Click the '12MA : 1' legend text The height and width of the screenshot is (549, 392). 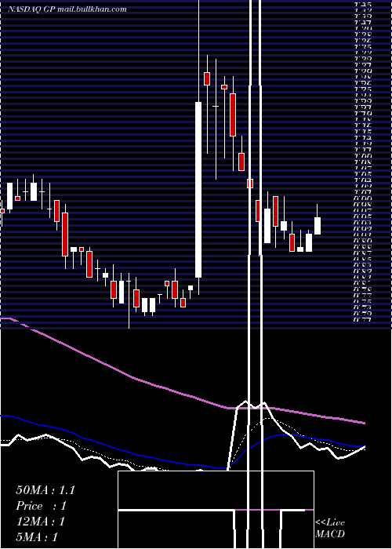(41, 522)
